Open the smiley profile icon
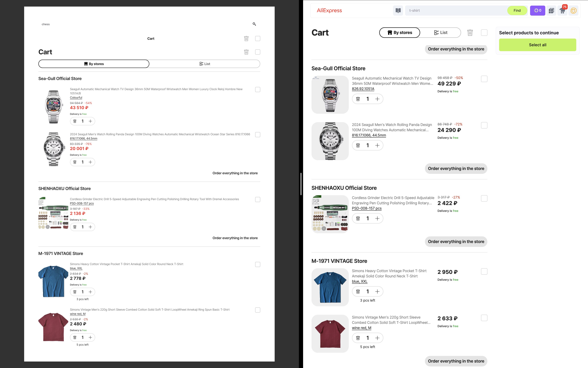 (x=573, y=11)
